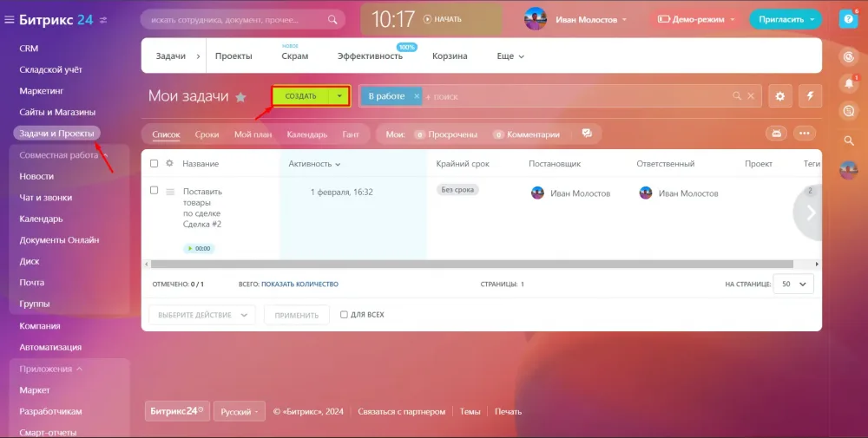The image size is (868, 438).
Task: Sort by the Активность column header
Action: [x=314, y=164]
